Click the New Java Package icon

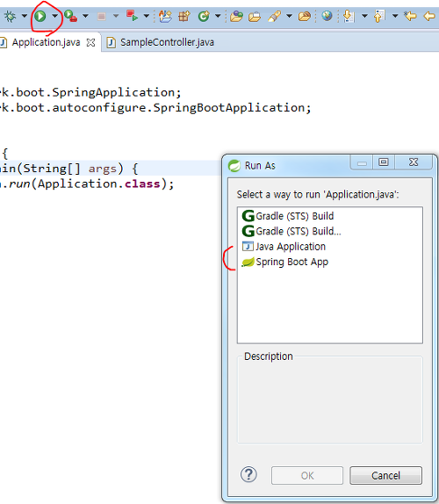(x=184, y=16)
